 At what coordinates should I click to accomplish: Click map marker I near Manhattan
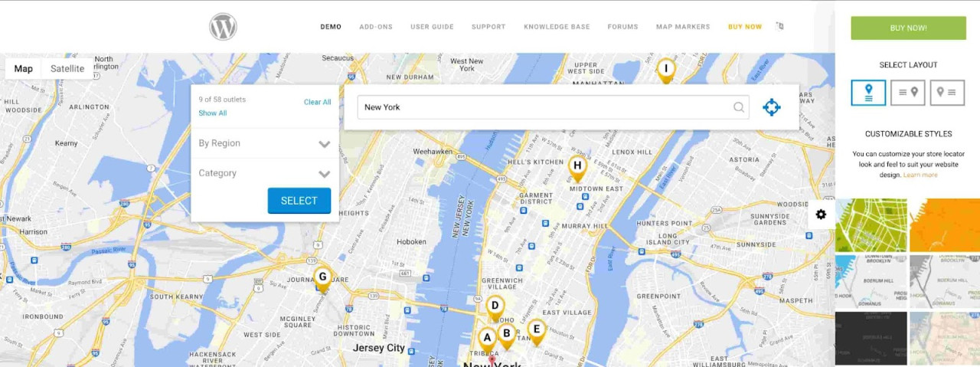pos(666,70)
